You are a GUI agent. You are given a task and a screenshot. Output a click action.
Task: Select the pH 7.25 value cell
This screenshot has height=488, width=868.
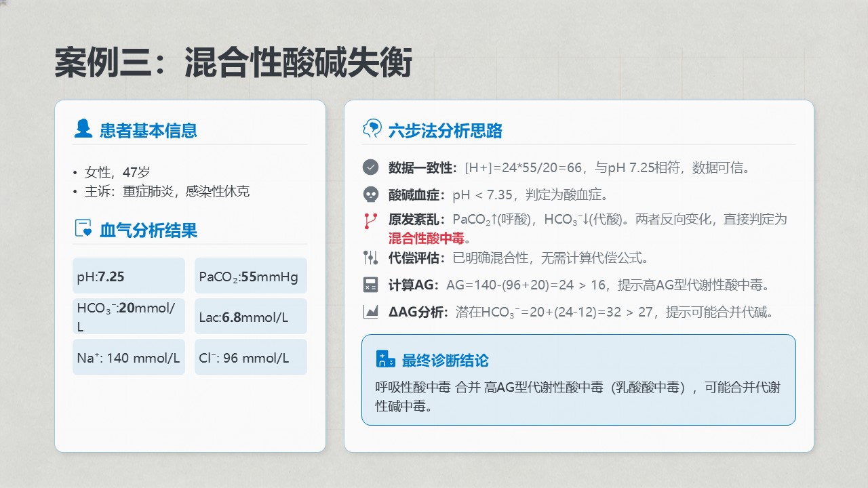point(129,276)
